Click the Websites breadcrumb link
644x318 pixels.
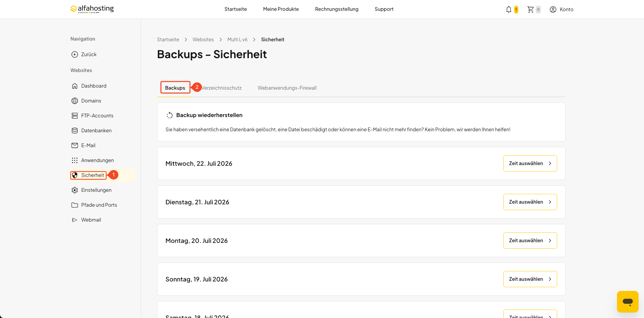(x=203, y=40)
